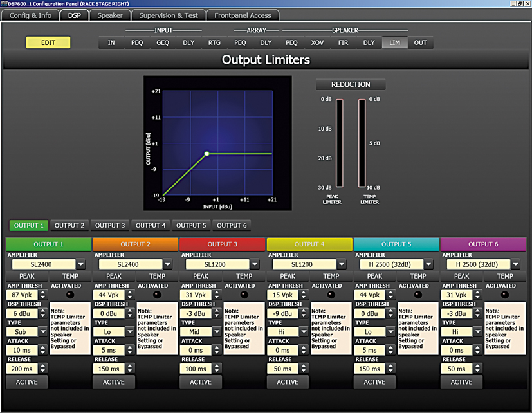Select the OUTPUT 1 selector button
Screen dimensions: 532x413
(29, 225)
